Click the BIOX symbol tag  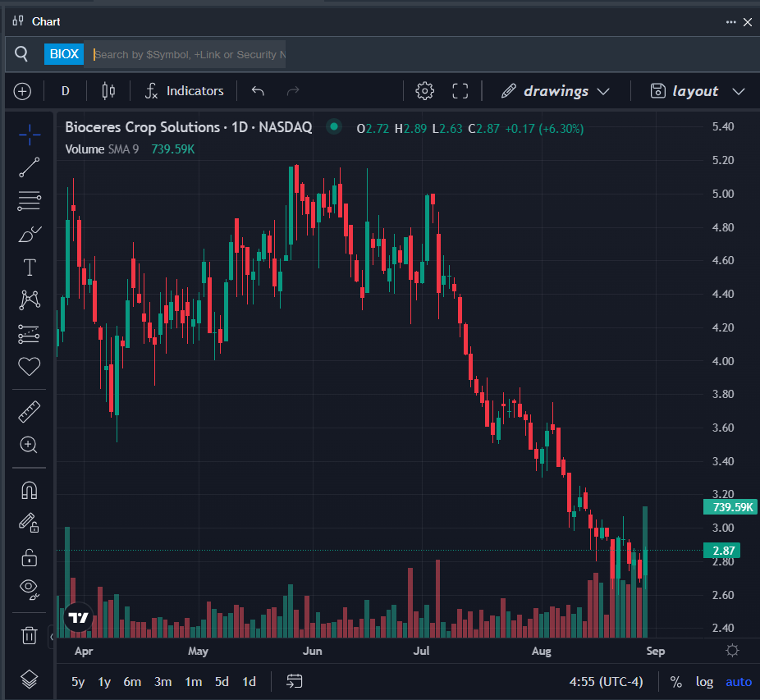(64, 54)
